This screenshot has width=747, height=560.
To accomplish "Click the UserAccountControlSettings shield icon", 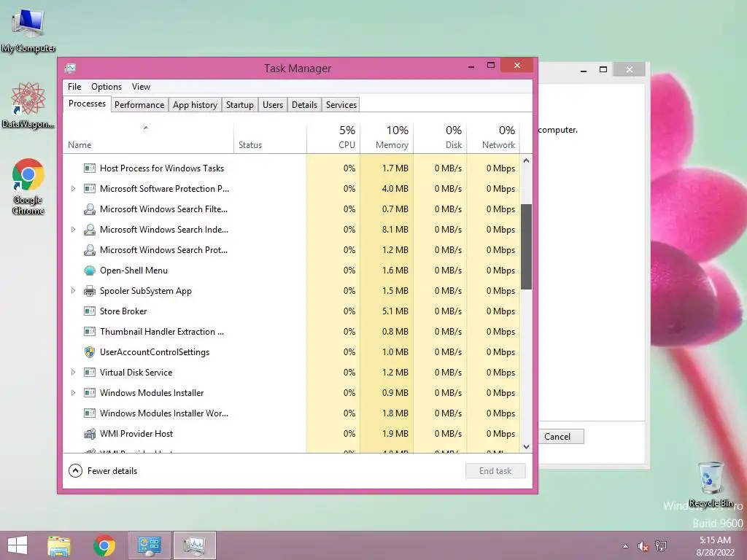I will 90,352.
